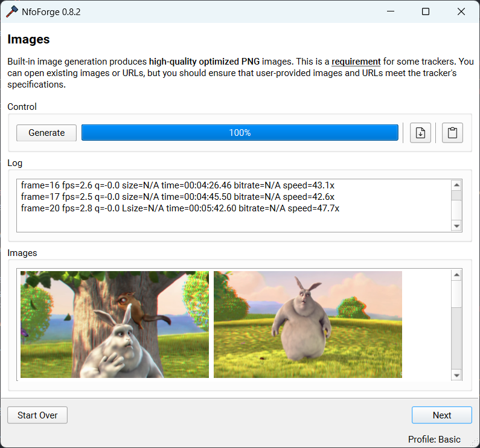Image resolution: width=480 pixels, height=448 pixels.
Task: Click the frame=20 log line
Action: [180, 208]
